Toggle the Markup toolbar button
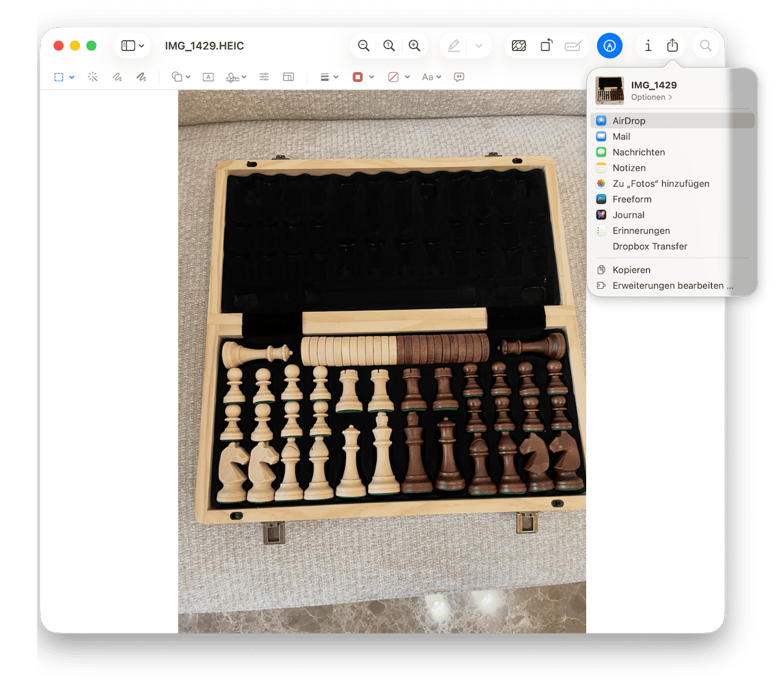The image size is (784, 686). [610, 46]
